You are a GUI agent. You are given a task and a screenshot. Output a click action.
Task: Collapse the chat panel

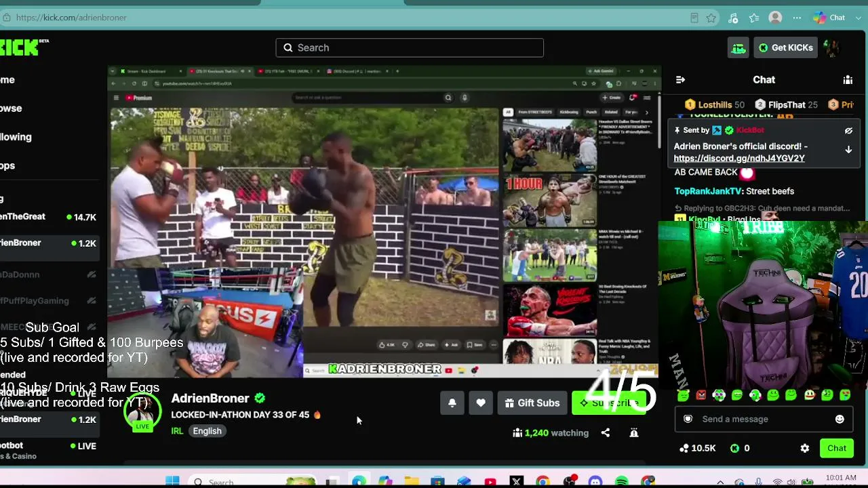click(x=680, y=80)
